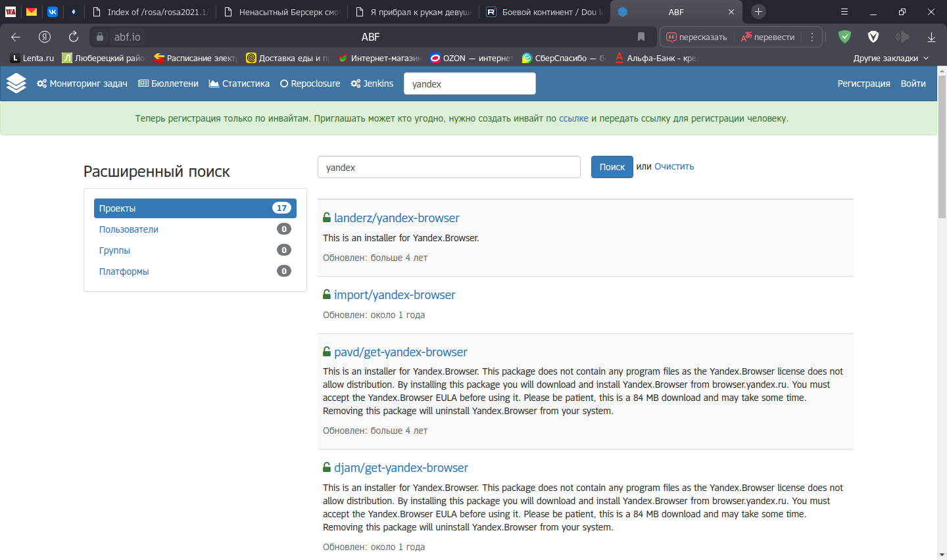The image size is (947, 560).
Task: Open the Люберецкий район bookmark
Action: [103, 58]
